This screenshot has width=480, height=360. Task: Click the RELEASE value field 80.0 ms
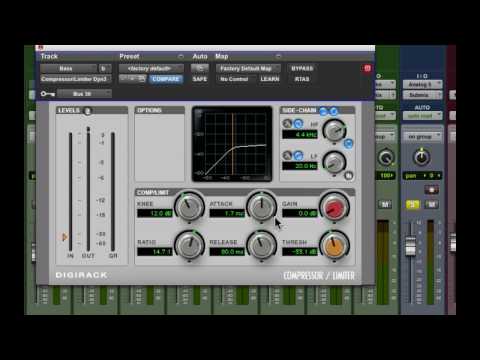tap(227, 252)
